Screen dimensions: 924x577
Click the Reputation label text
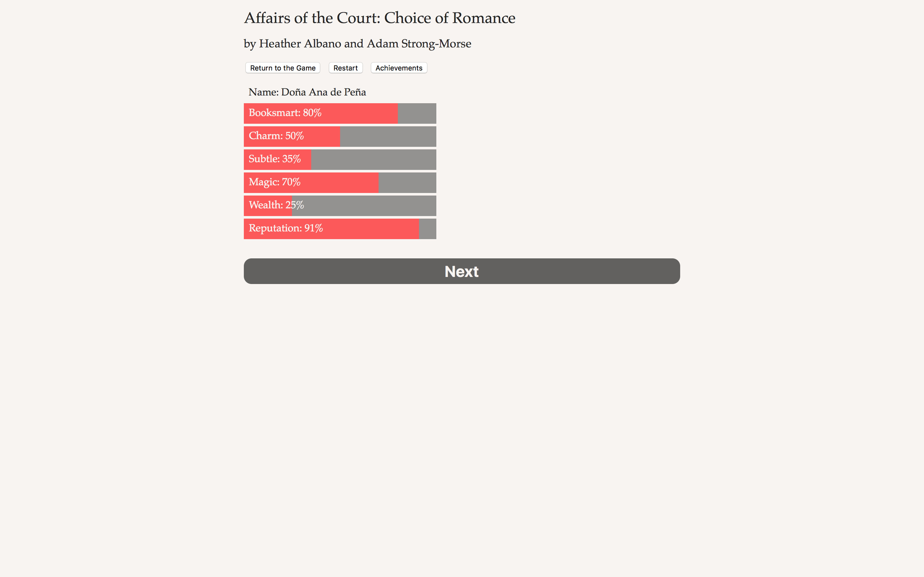275,228
